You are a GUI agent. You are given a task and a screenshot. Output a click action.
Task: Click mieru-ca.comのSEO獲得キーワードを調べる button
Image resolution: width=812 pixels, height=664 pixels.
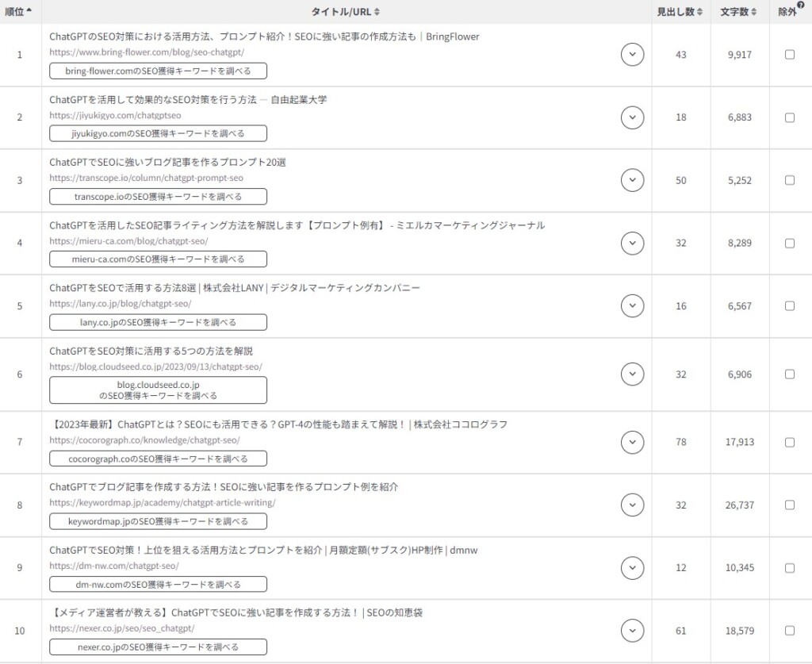[158, 259]
